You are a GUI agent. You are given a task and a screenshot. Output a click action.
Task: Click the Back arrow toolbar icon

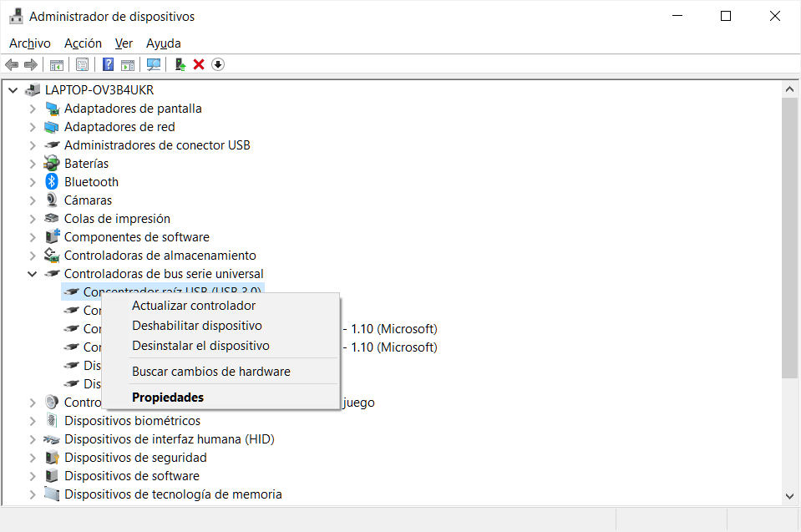11,64
